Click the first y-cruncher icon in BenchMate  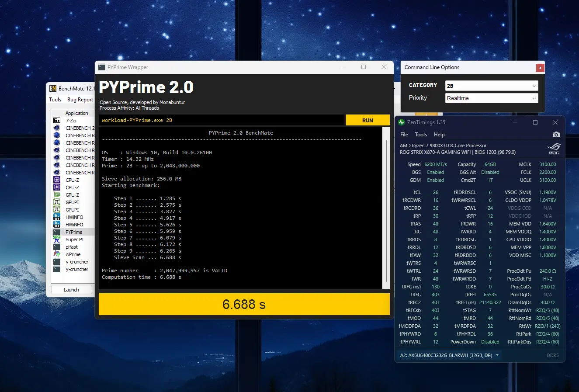click(x=57, y=261)
